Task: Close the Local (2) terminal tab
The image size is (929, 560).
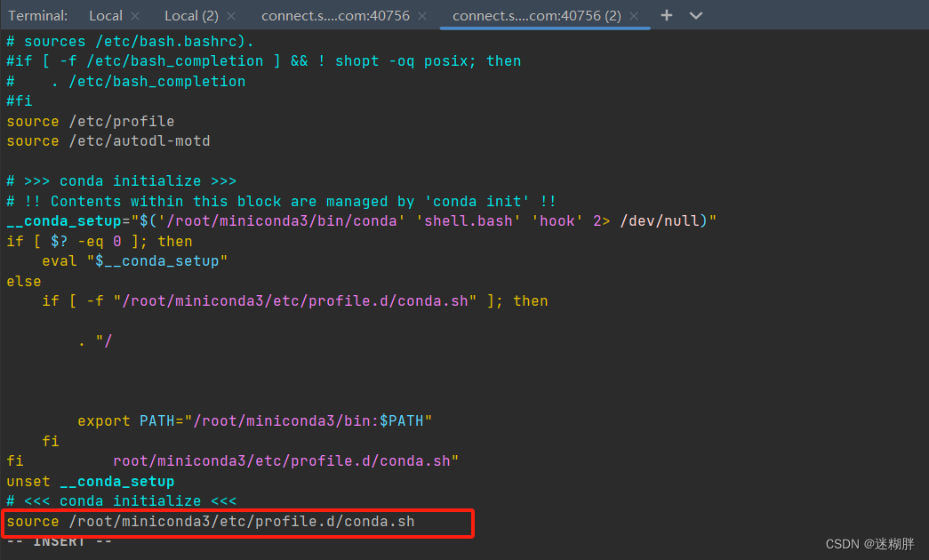Action: tap(231, 16)
